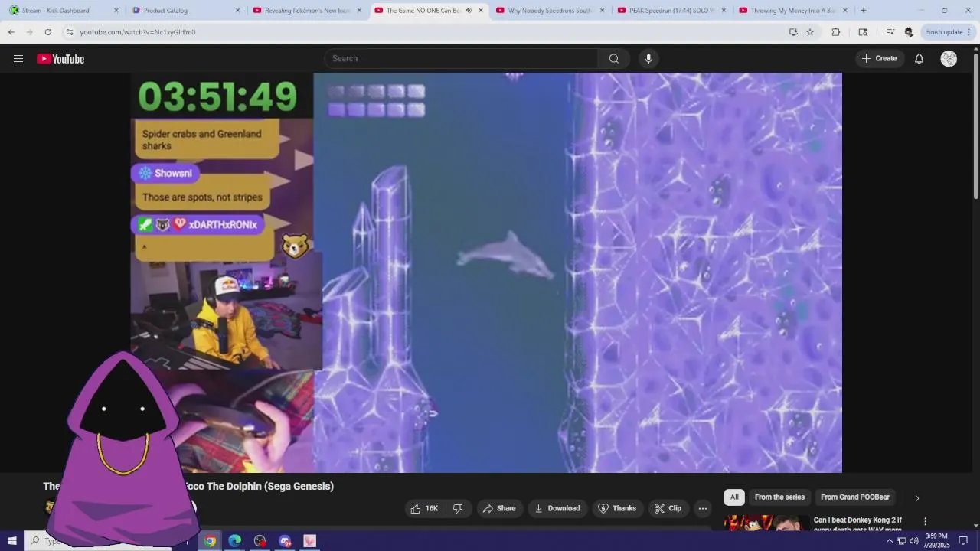Switch to Revealing Pokémon's New tab

coord(306,11)
